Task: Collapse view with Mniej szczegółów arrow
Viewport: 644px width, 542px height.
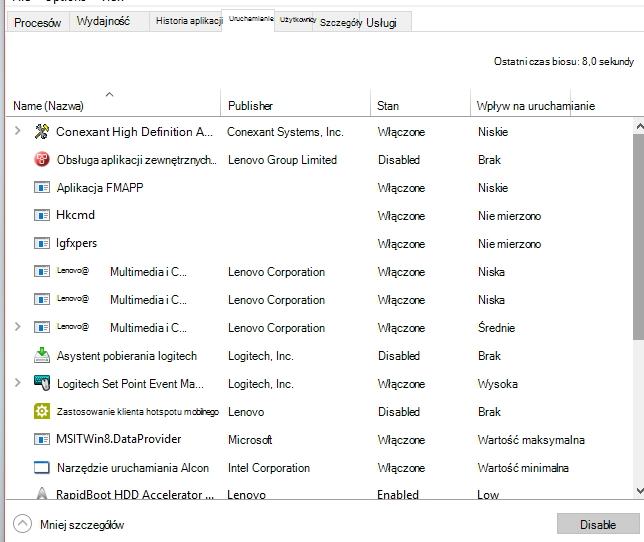Action: (22, 524)
